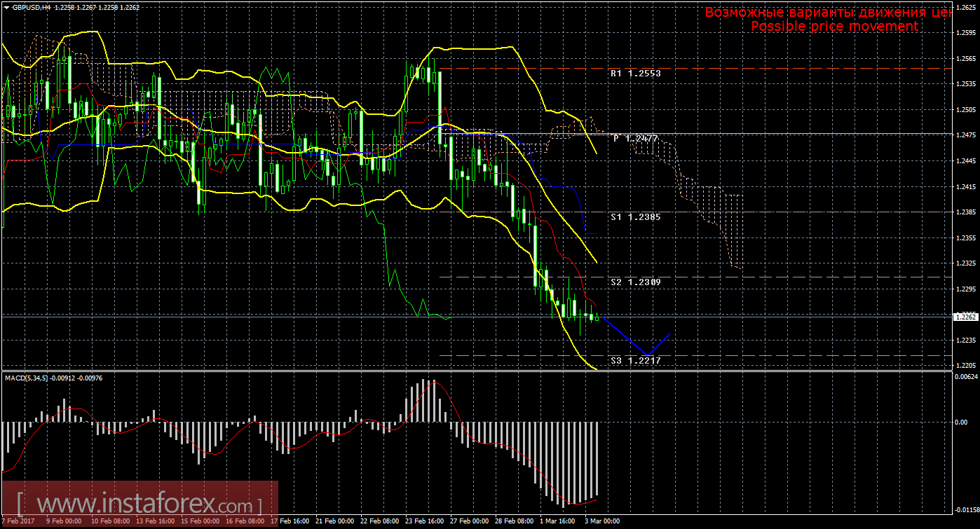Image resolution: width=980 pixels, height=529 pixels.
Task: Click the current price tag 1.2262
Action: click(x=965, y=317)
